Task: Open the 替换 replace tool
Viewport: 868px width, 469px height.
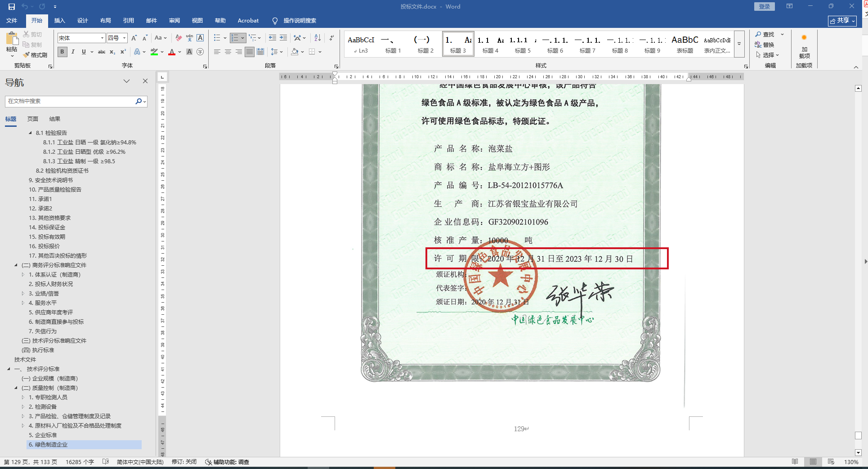Action: [765, 45]
